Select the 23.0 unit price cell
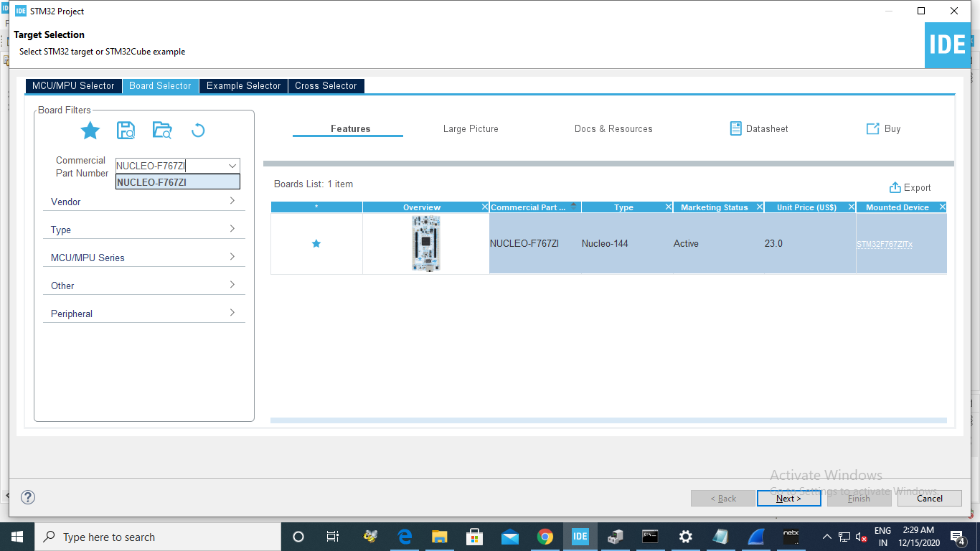The height and width of the screenshot is (551, 980). tap(811, 243)
